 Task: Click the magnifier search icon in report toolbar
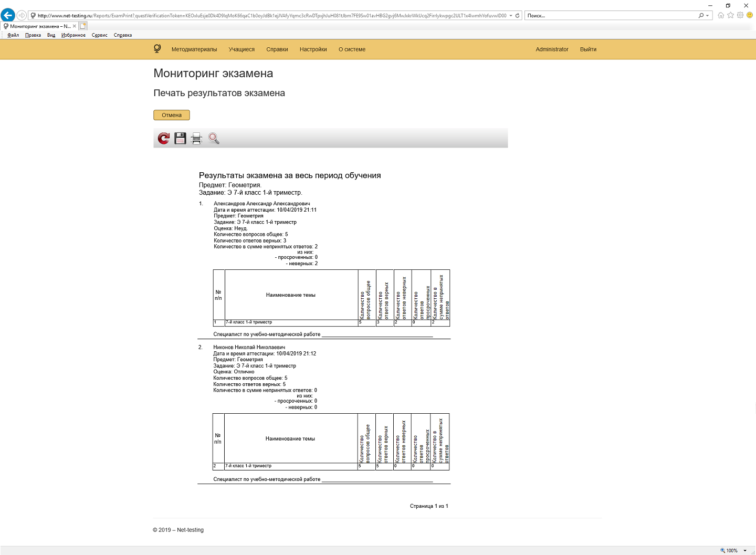click(214, 138)
